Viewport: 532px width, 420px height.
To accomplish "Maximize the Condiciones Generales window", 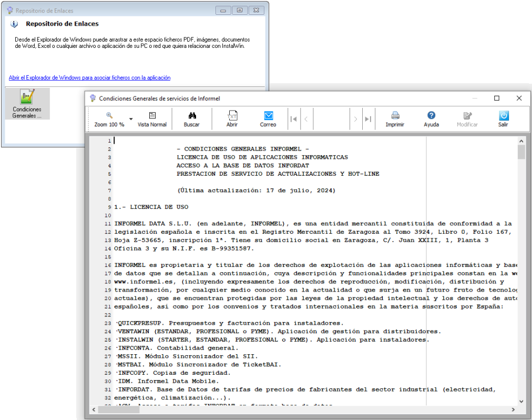I will tap(497, 98).
